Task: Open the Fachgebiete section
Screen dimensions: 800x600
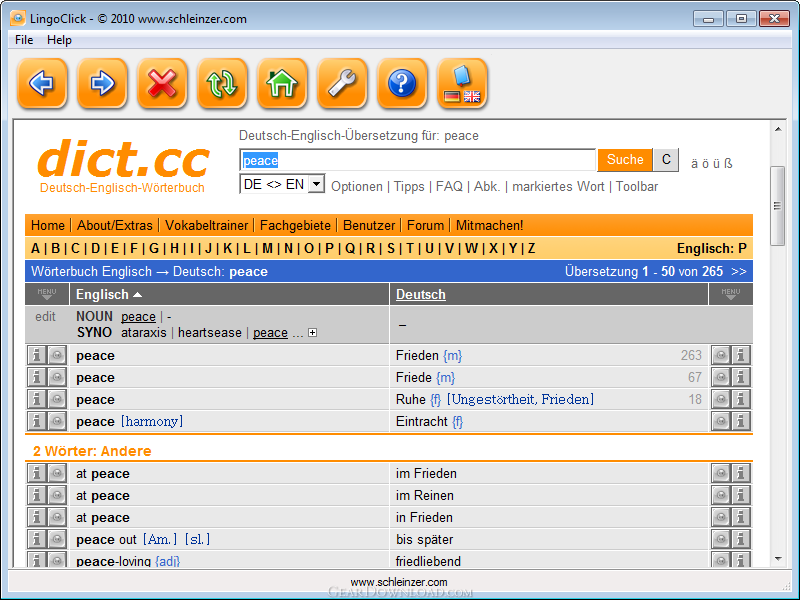Action: tap(295, 225)
